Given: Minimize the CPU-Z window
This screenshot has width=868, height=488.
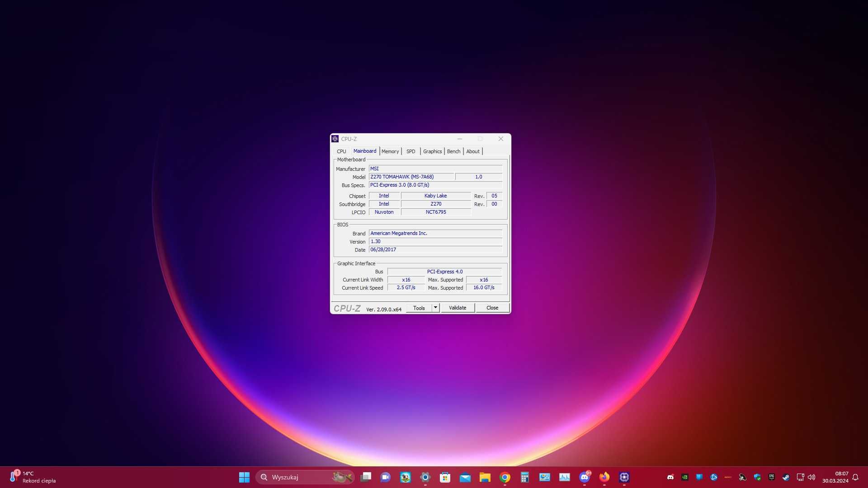Looking at the screenshot, I should 460,139.
